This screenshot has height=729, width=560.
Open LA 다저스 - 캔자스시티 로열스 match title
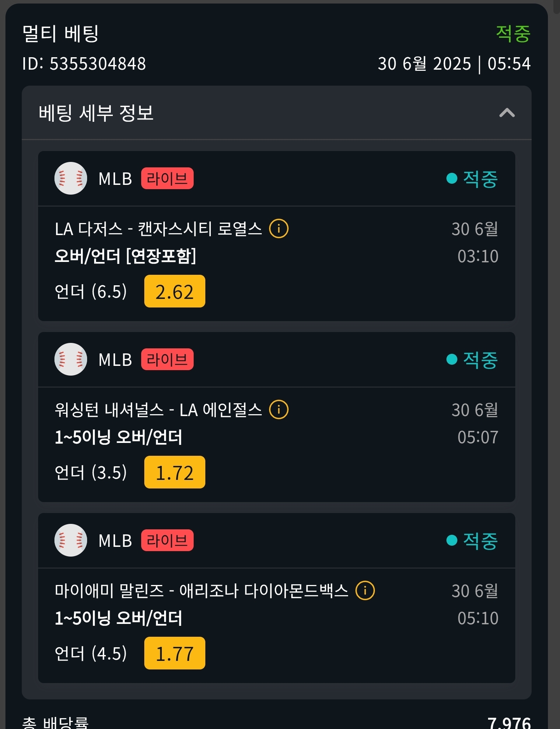point(159,229)
